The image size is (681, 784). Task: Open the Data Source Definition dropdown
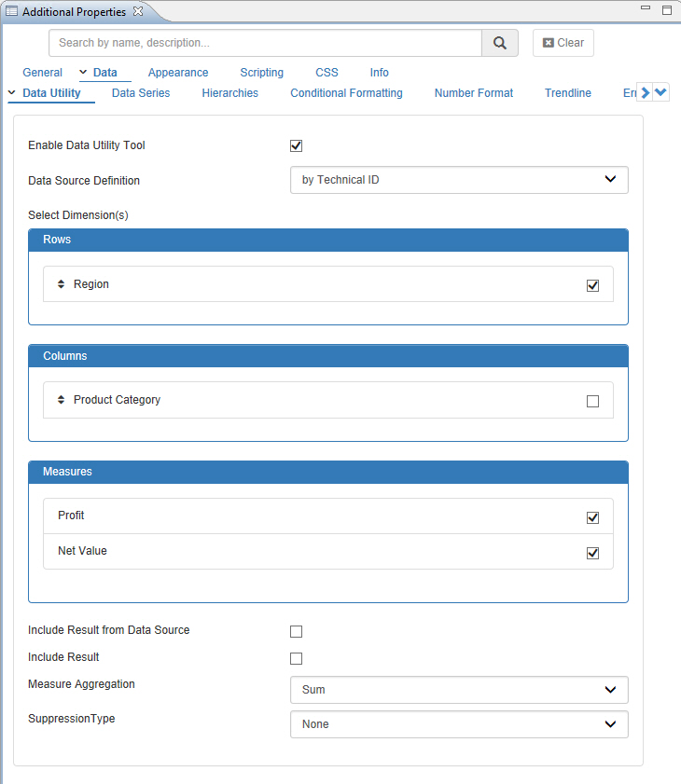point(459,180)
